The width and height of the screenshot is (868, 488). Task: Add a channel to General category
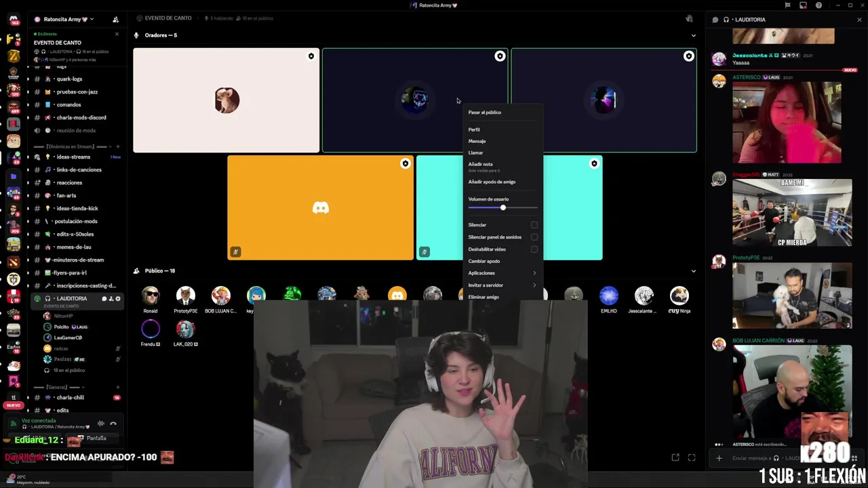click(118, 387)
